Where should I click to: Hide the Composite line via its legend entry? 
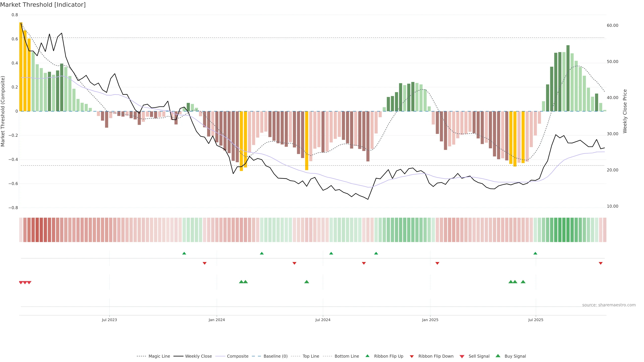coord(237,356)
